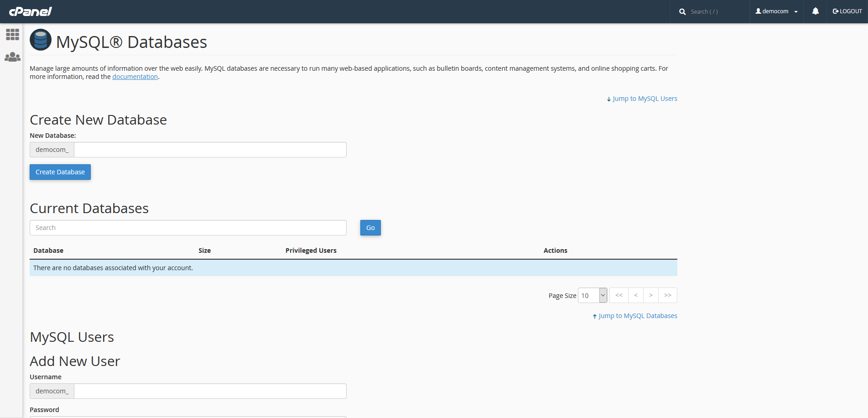Open the Page Size dropdown
Viewport: 868px width, 418px height.
[x=592, y=296]
